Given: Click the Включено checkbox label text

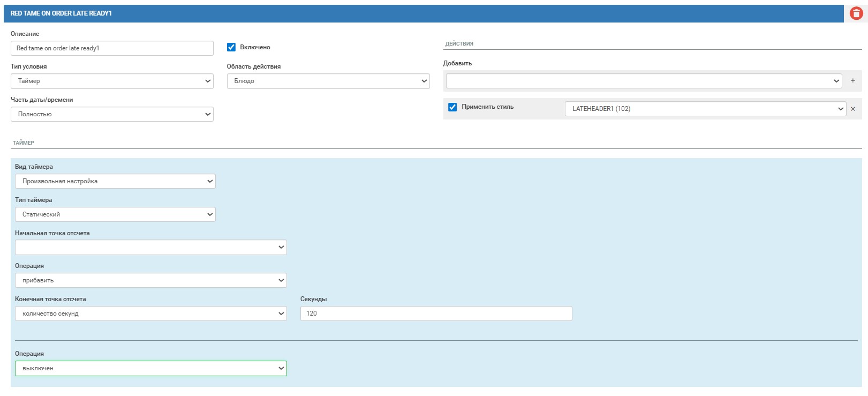Looking at the screenshot, I should coord(255,47).
